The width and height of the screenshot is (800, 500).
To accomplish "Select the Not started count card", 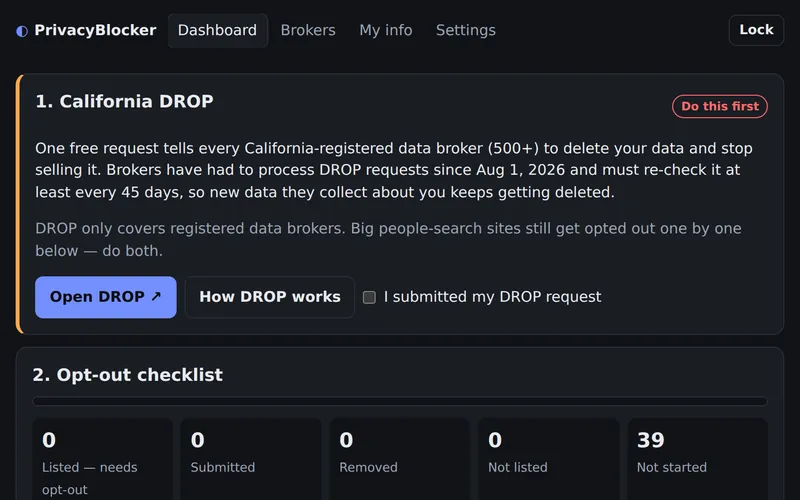I will (697, 459).
